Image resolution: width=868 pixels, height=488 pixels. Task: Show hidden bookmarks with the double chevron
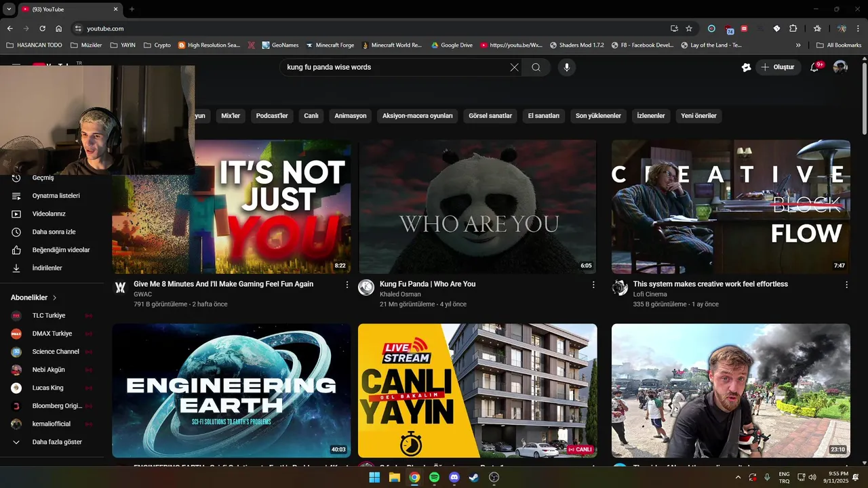click(x=798, y=45)
